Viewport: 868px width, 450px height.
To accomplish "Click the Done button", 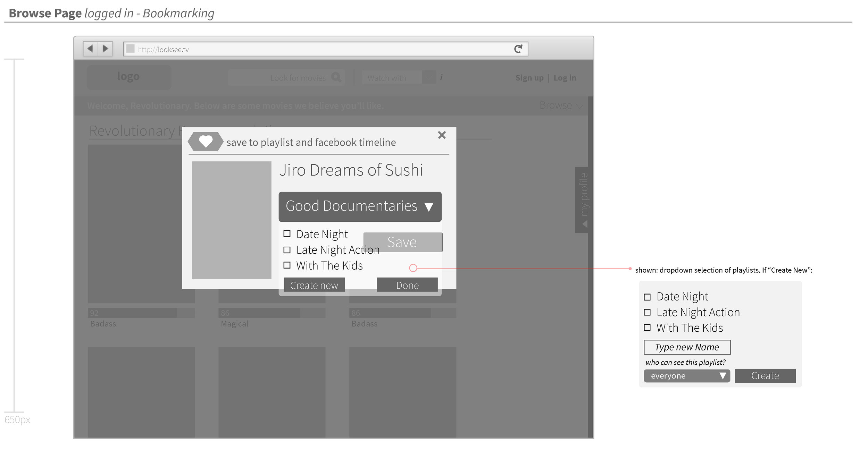I will (x=407, y=285).
